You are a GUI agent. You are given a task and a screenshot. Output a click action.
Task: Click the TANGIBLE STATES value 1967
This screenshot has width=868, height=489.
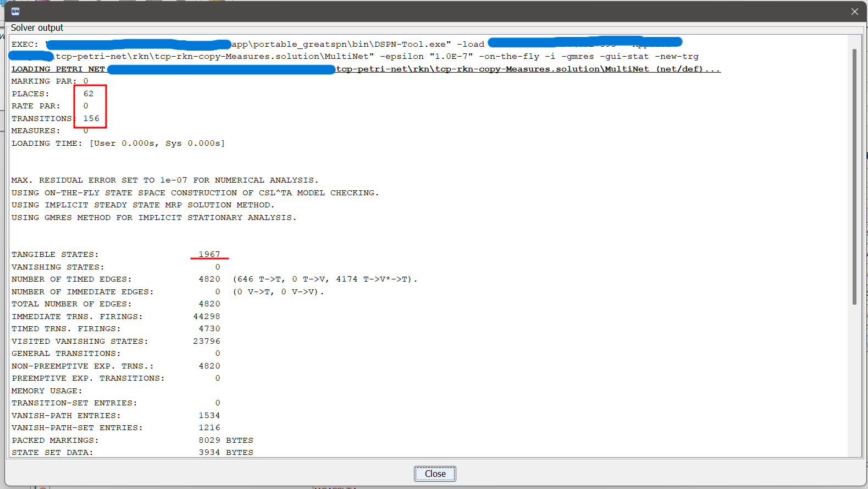tap(209, 254)
